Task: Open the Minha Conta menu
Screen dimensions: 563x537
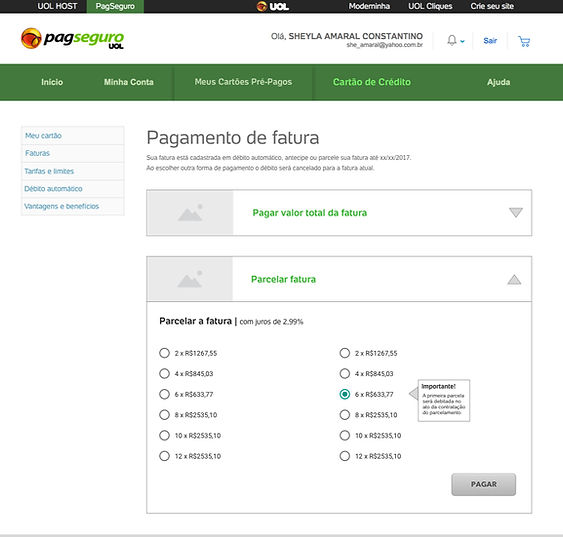Action: (x=129, y=82)
